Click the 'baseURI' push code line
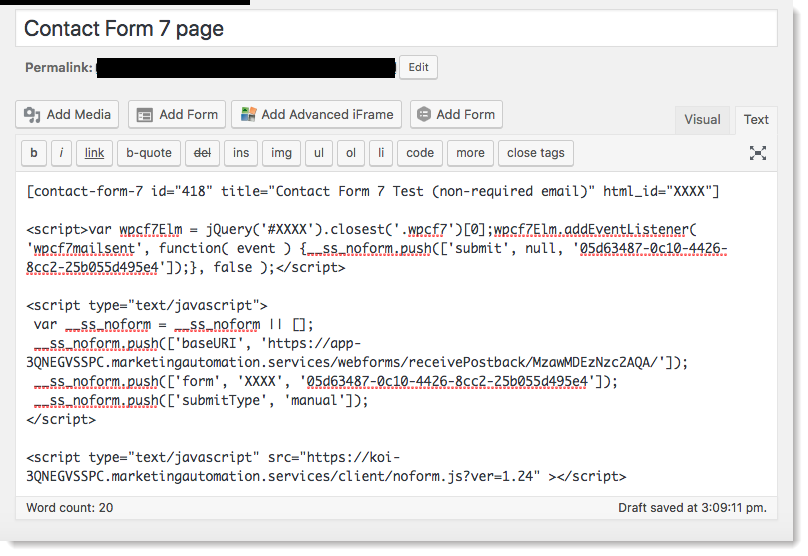 tap(357, 353)
